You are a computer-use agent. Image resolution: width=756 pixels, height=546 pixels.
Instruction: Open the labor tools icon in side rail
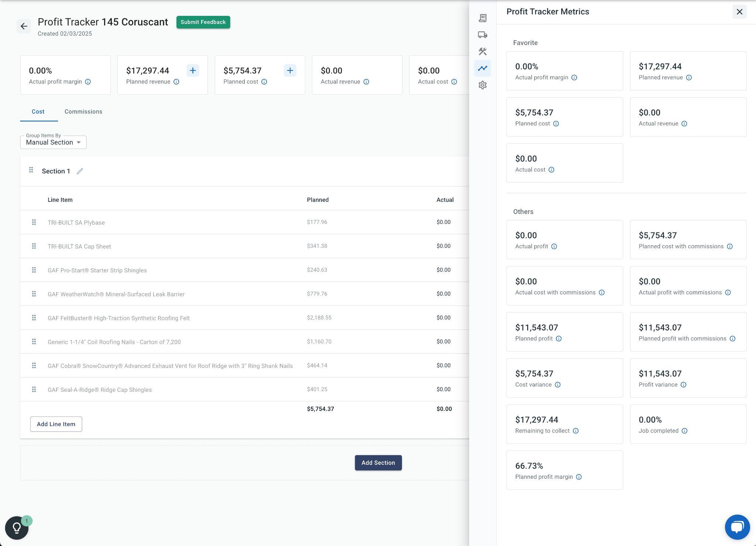click(x=482, y=51)
